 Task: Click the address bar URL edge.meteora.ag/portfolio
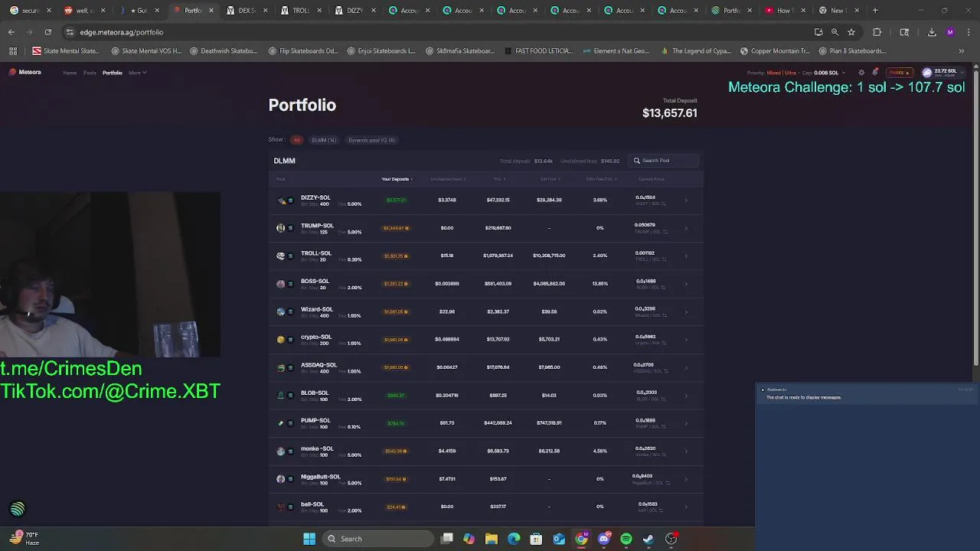(122, 32)
